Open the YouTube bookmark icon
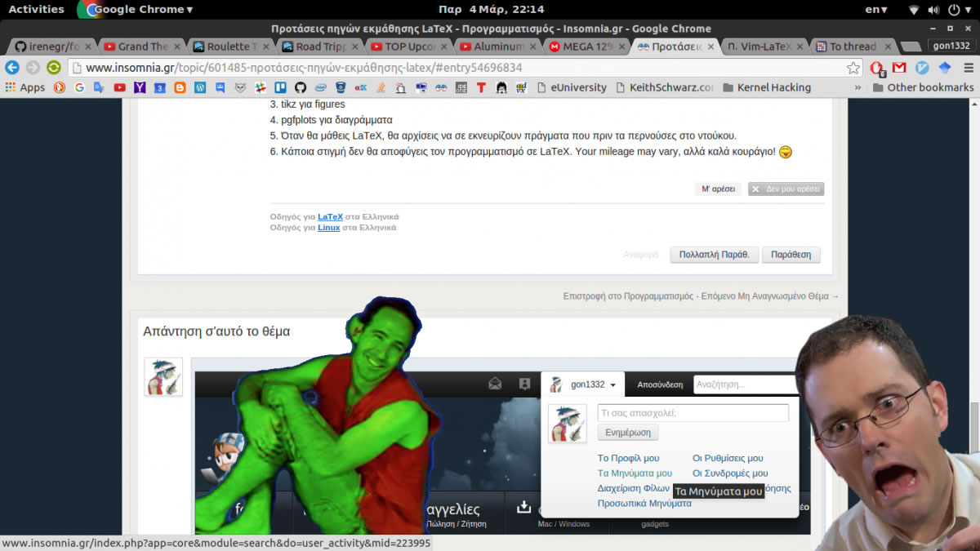 click(120, 87)
